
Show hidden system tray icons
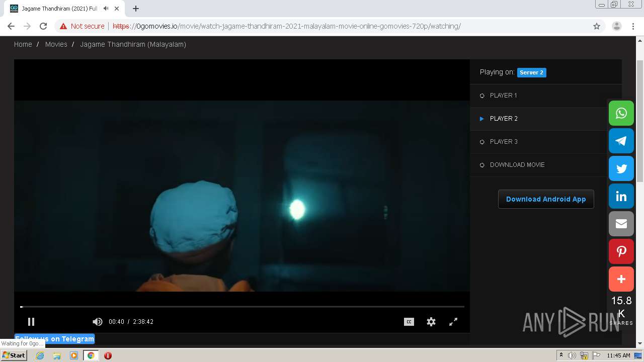click(x=561, y=355)
